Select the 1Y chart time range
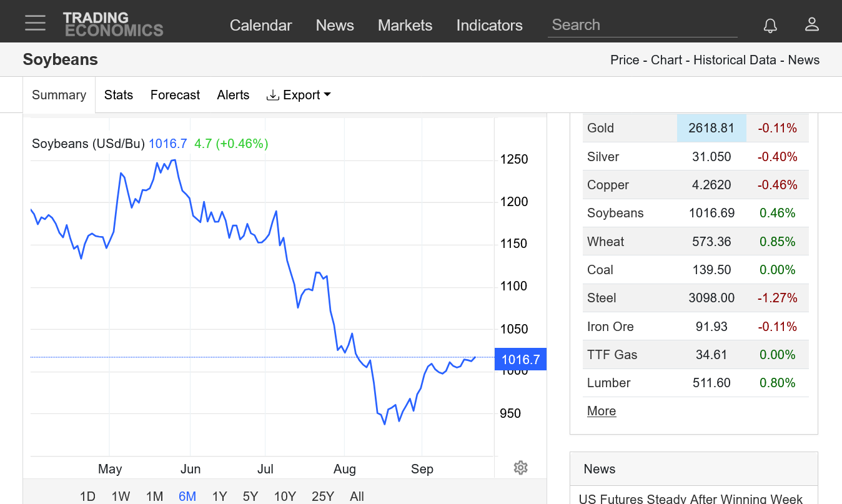The image size is (842, 504). tap(219, 497)
